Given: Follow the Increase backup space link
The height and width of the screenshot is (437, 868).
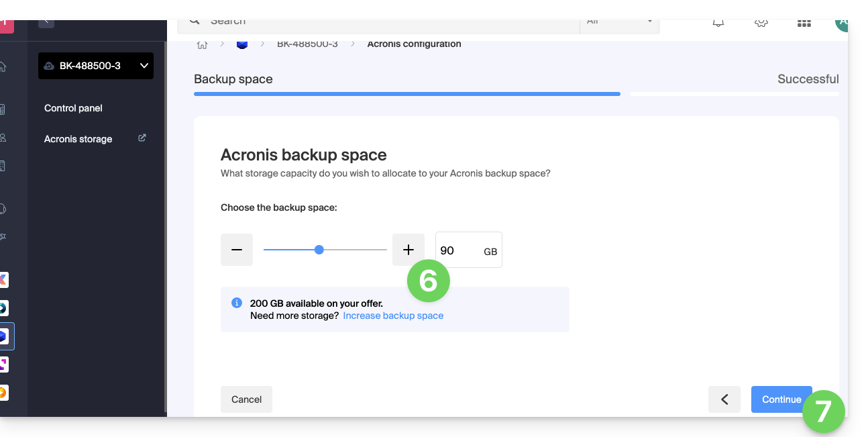Looking at the screenshot, I should (x=393, y=315).
